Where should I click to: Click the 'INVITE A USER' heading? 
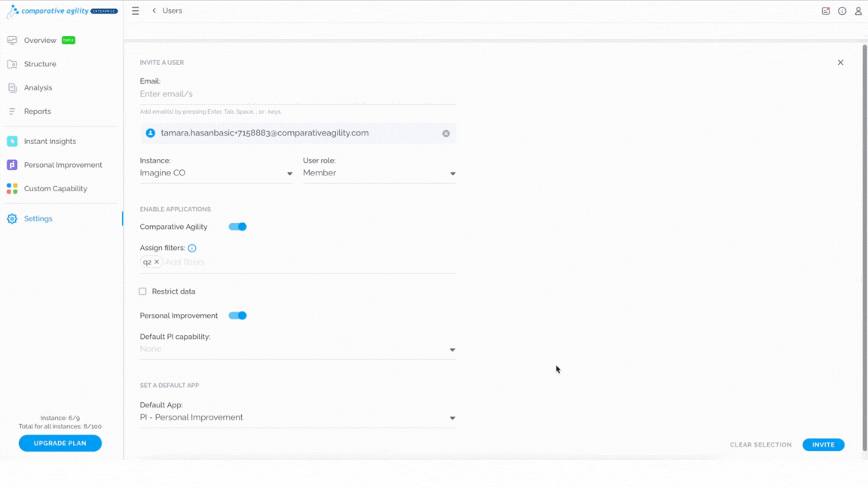click(162, 63)
